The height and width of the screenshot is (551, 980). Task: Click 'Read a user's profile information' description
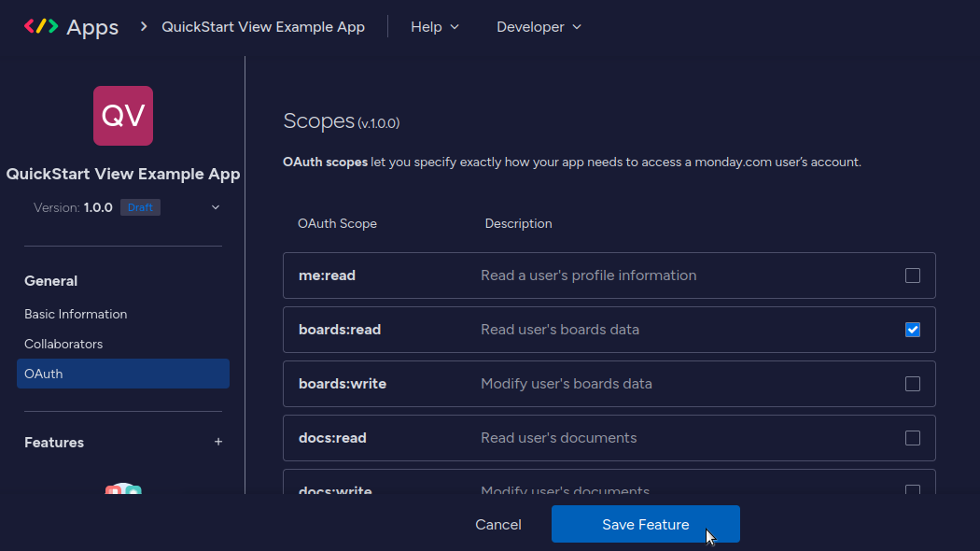[588, 275]
